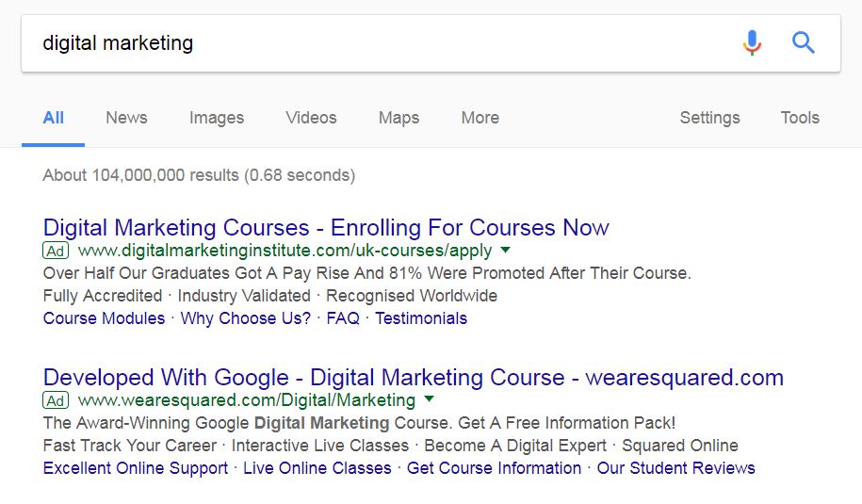This screenshot has width=862, height=504.
Task: Open the Testimonials sitelink
Action: 421,318
